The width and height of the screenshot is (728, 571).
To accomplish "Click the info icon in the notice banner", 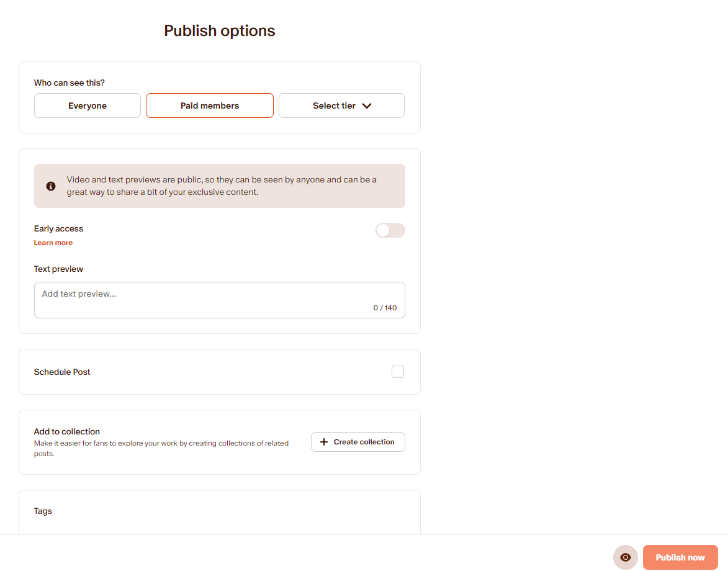I will [x=51, y=186].
